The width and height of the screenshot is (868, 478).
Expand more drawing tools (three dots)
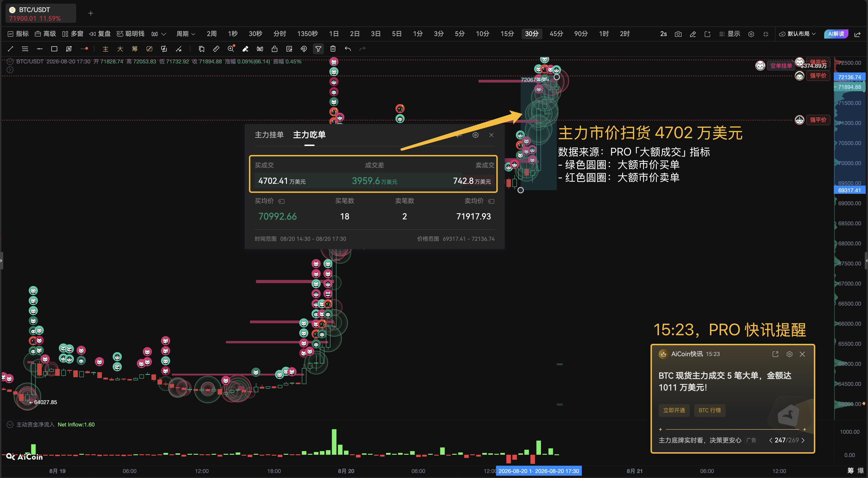tap(84, 49)
